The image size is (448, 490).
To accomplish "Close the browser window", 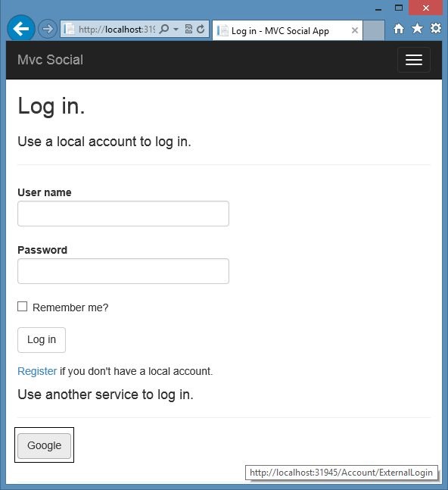I will [425, 8].
